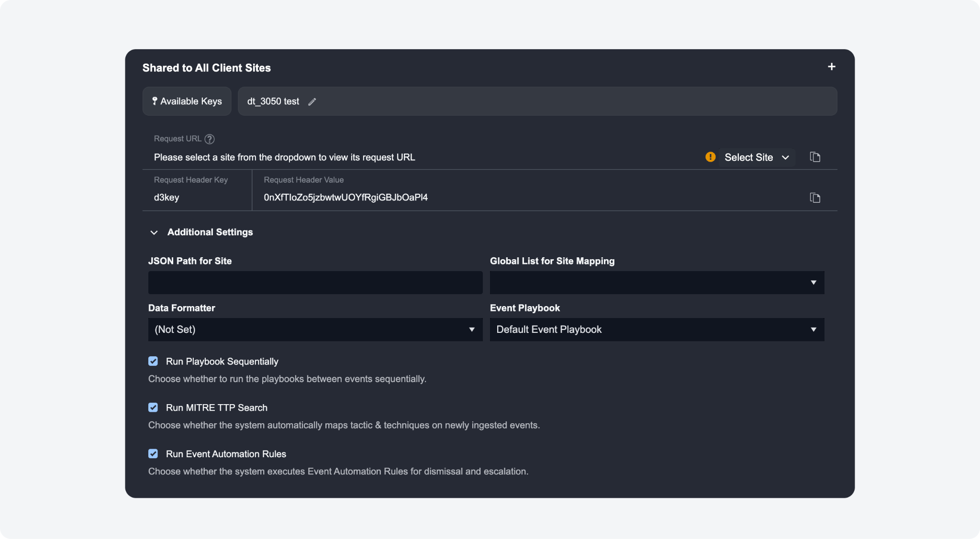Open the Select Site dropdown

(x=756, y=157)
